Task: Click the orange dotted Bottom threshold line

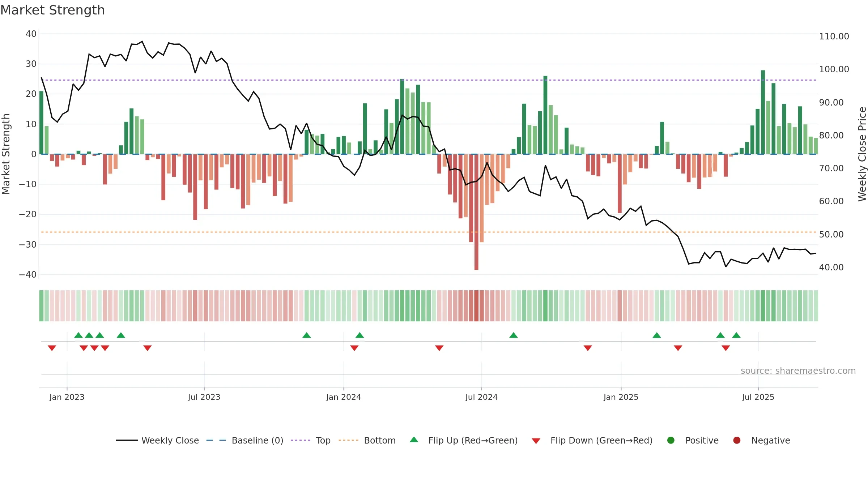Action: point(429,232)
